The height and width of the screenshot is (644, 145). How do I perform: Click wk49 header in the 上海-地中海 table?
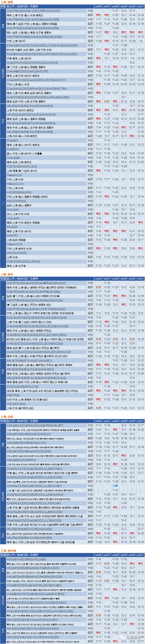pos(124,555)
